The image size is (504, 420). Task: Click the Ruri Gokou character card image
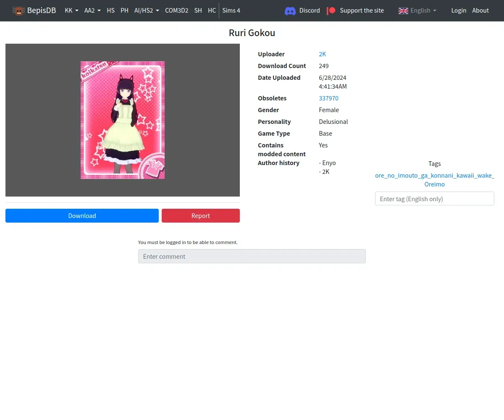[x=123, y=120]
